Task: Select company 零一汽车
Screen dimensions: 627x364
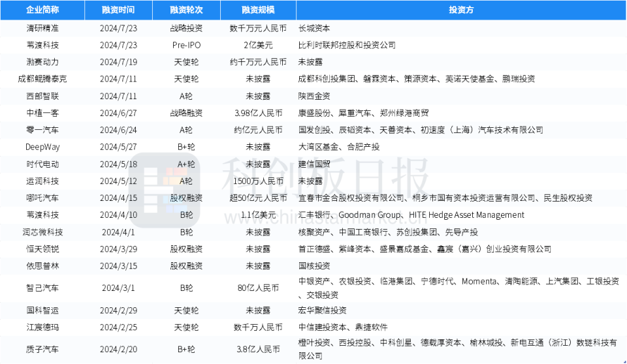Action: 42,130
